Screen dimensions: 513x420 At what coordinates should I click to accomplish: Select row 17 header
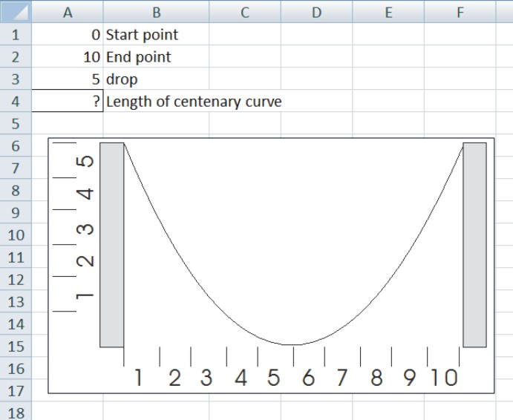click(x=16, y=390)
